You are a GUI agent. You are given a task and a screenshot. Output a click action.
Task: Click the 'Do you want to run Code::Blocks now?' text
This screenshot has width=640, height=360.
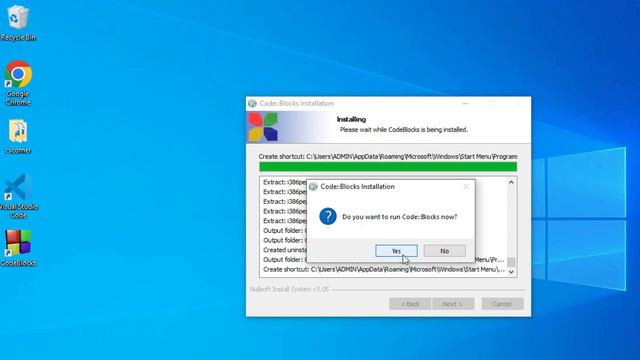pyautogui.click(x=400, y=217)
